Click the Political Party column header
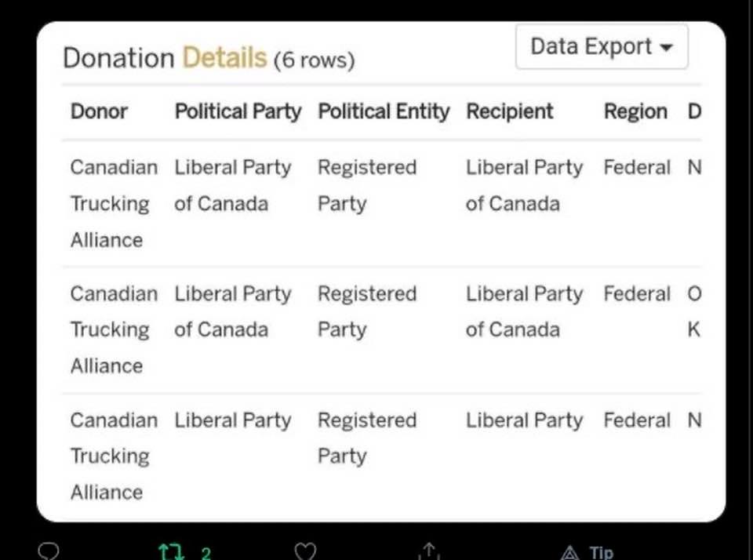 (x=238, y=111)
